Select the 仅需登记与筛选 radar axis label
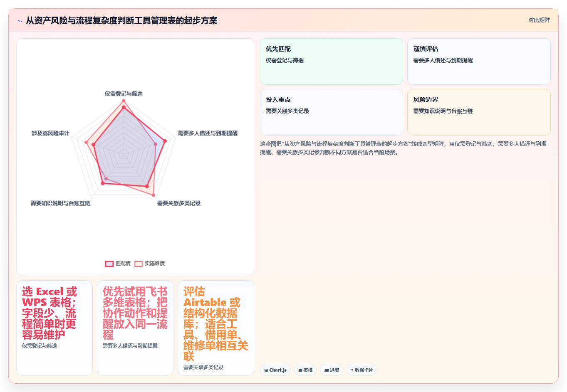The width and height of the screenshot is (567, 392). (x=124, y=94)
